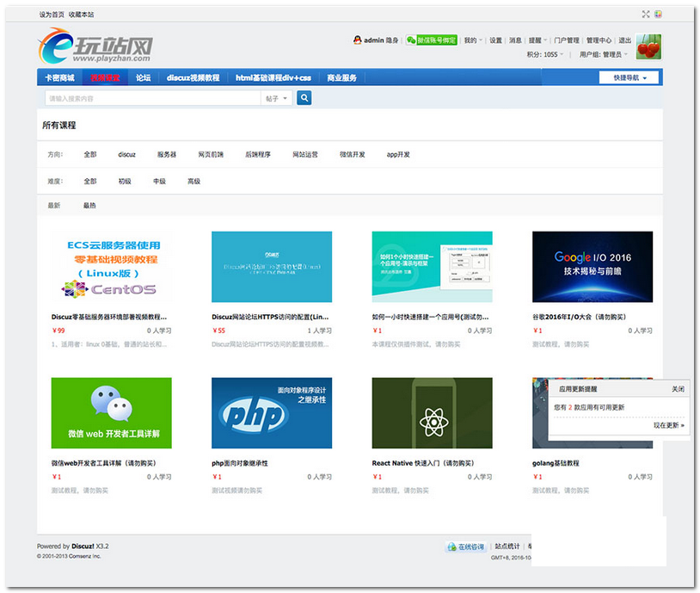Filter courses by 高级 difficulty
The height and width of the screenshot is (593, 700).
point(193,182)
